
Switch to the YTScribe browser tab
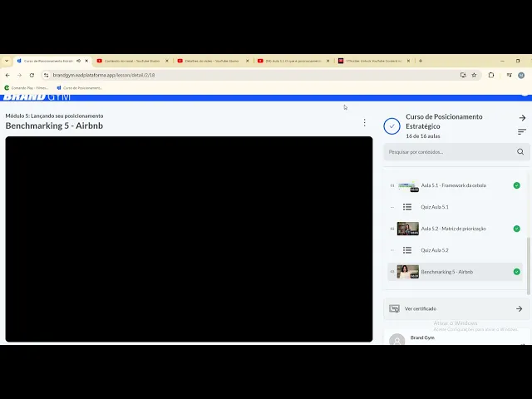(373, 61)
